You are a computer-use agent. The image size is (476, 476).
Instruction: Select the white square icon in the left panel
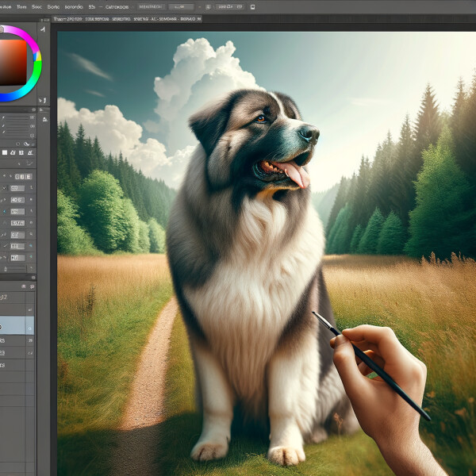point(5,152)
